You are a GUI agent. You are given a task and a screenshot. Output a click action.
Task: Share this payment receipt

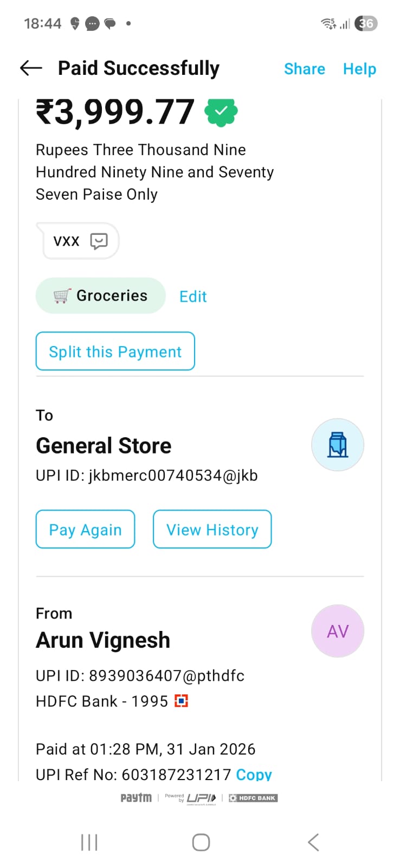click(304, 69)
